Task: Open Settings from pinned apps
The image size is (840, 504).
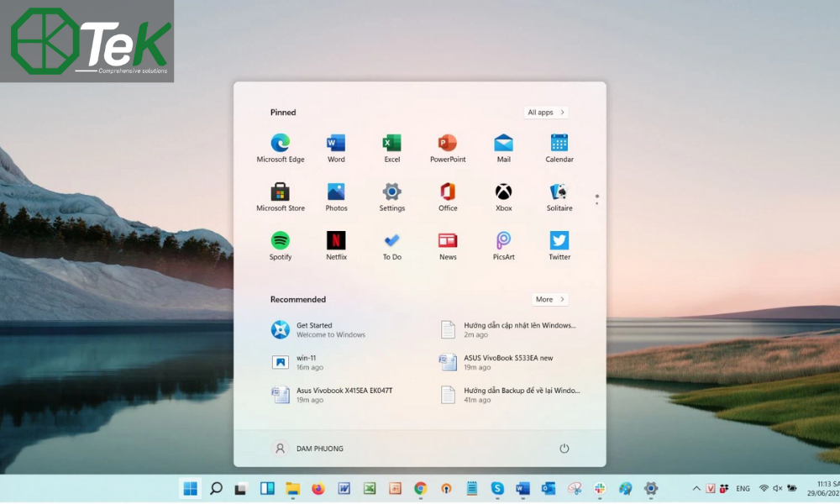Action: pyautogui.click(x=391, y=197)
